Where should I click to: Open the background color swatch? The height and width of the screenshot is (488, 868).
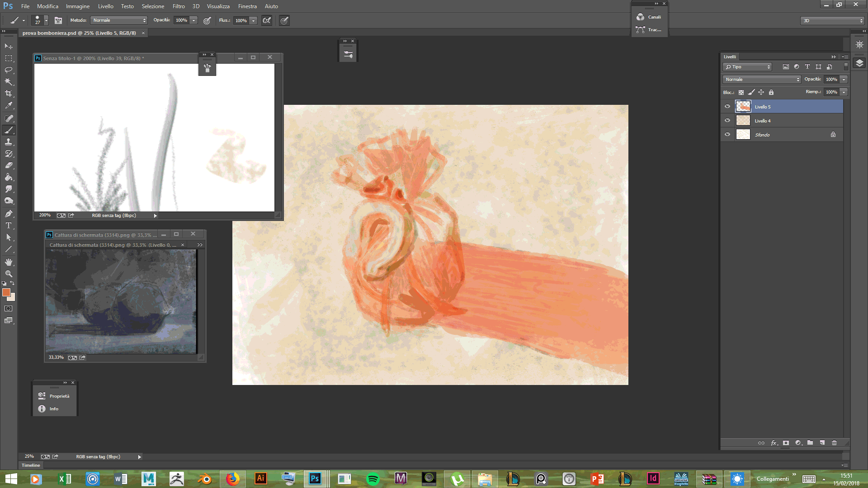point(12,298)
